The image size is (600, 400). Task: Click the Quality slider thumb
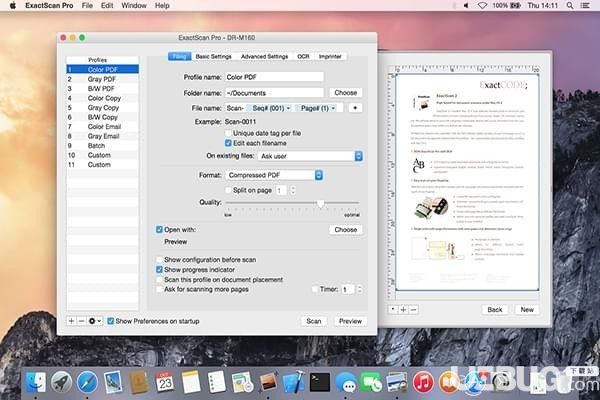point(321,203)
